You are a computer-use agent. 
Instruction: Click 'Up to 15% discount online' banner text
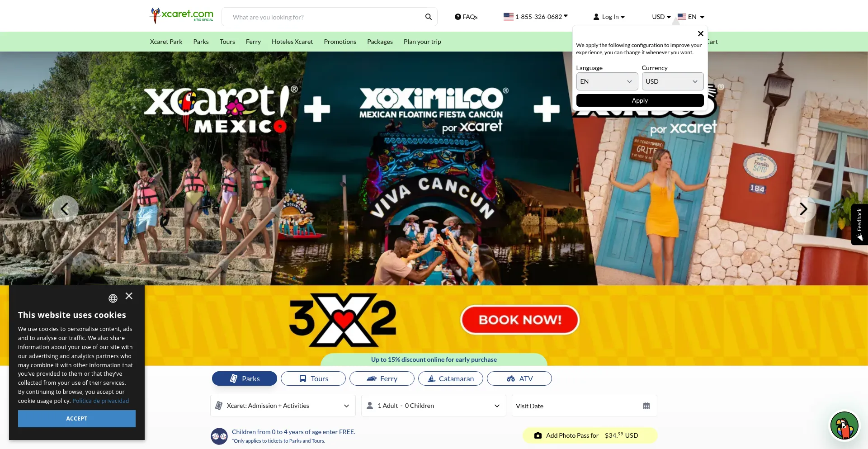pos(434,359)
